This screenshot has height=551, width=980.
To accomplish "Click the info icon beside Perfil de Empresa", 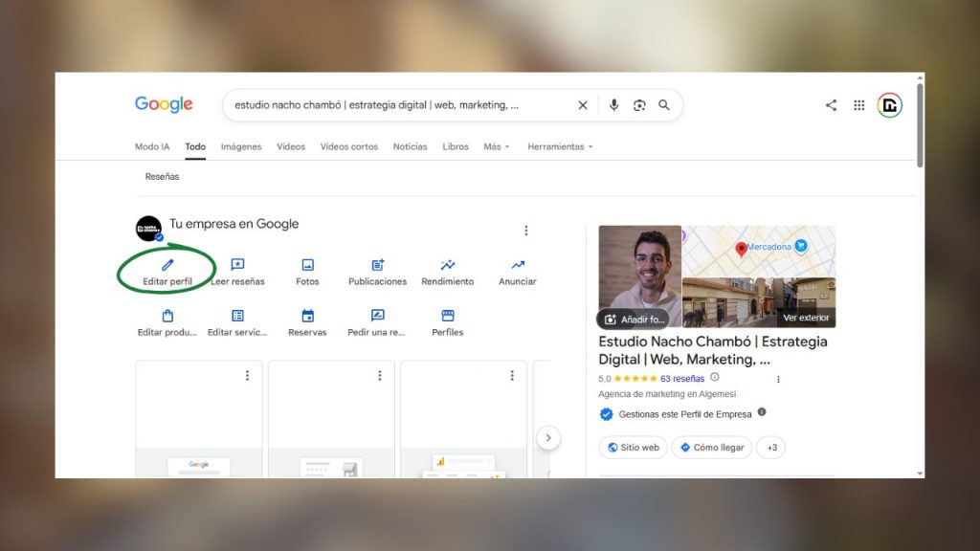I will click(x=762, y=412).
